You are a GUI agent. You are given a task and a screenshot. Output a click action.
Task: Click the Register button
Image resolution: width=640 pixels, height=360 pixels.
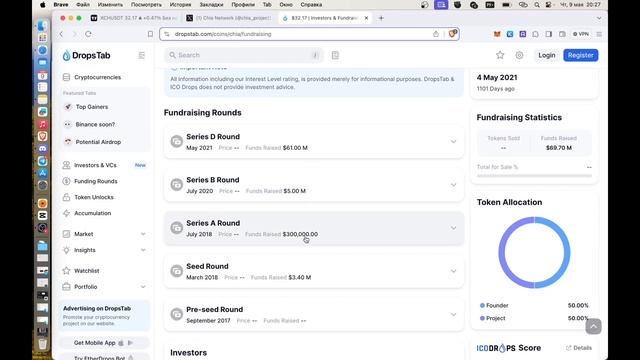581,55
